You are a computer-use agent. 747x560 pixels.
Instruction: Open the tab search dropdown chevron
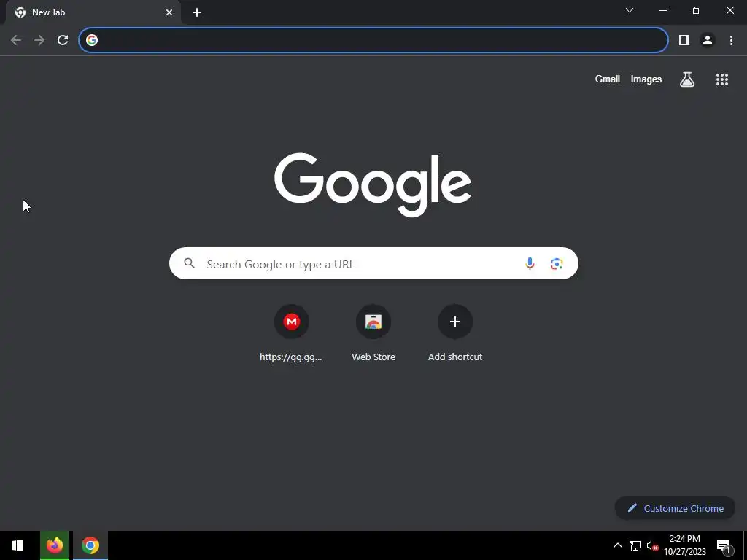pyautogui.click(x=630, y=10)
